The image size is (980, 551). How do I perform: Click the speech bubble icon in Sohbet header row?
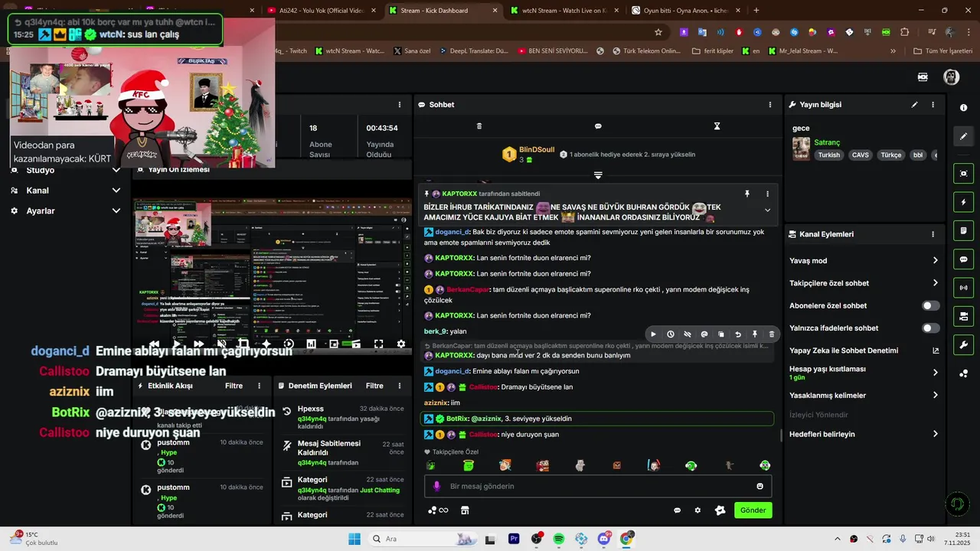coord(598,126)
